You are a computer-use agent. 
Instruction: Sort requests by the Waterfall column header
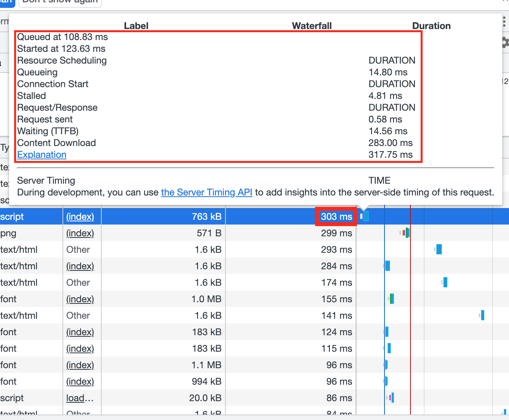(x=311, y=26)
